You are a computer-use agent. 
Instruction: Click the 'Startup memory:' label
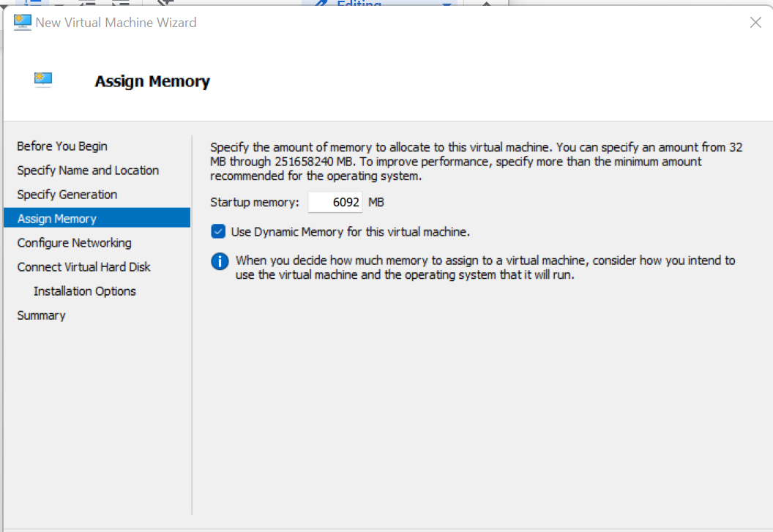pos(255,202)
